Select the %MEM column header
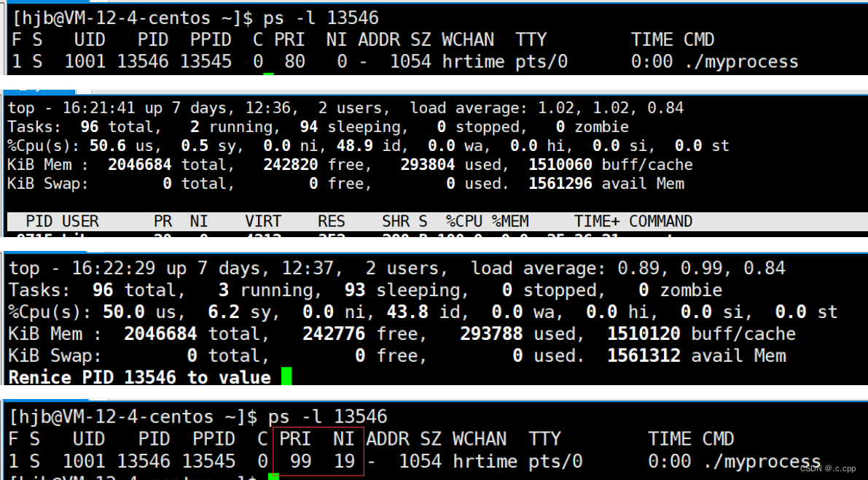 pos(510,221)
